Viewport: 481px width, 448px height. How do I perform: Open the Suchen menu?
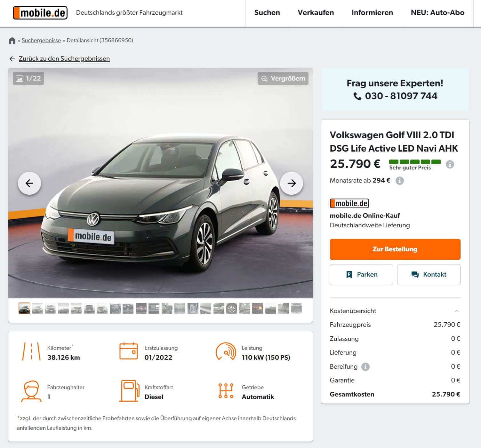pos(267,13)
